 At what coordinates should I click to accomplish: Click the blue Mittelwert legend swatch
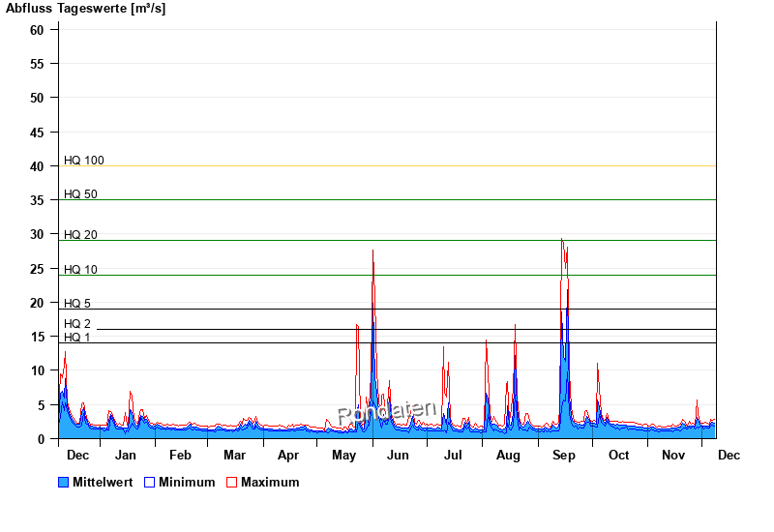point(65,482)
